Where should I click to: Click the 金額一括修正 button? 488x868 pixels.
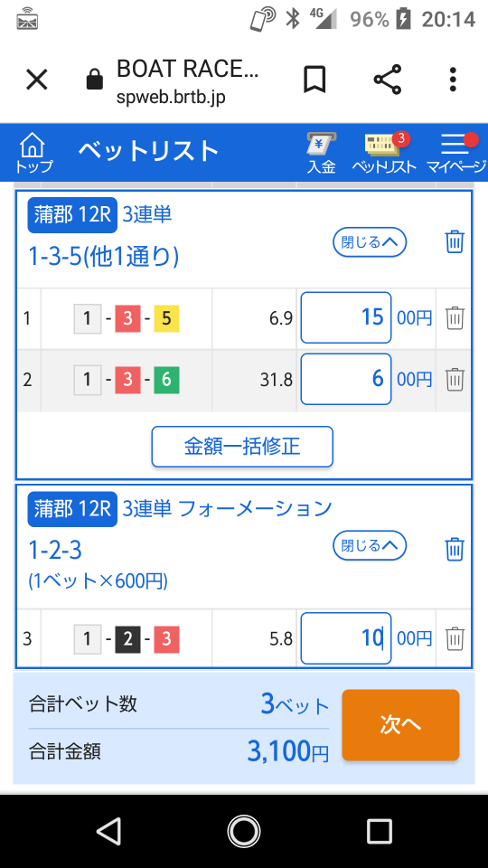pos(242,446)
